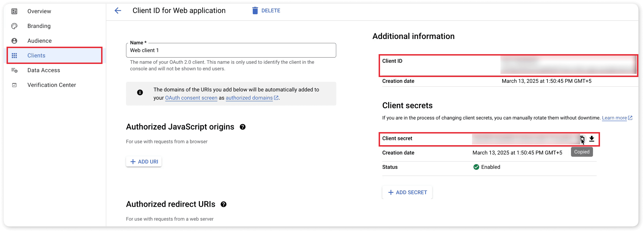Open the Learn more link
Screen dimensions: 644x232
pos(614,118)
